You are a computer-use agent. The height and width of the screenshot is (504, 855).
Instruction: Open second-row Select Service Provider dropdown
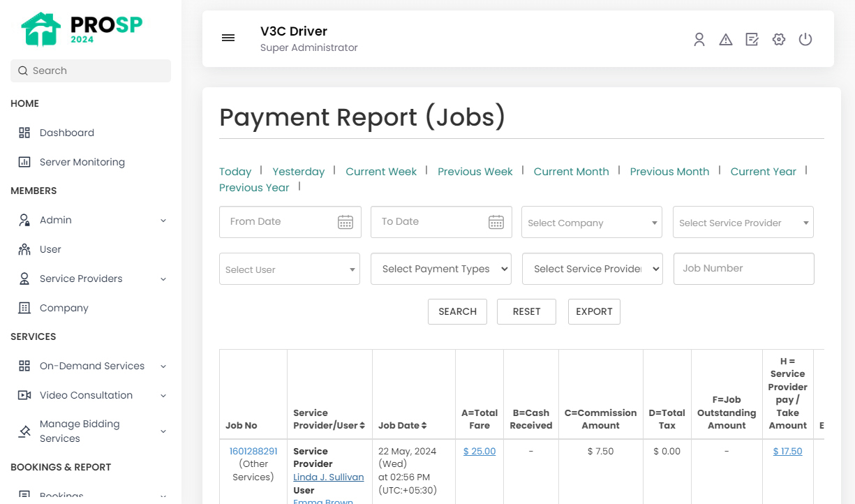(593, 269)
